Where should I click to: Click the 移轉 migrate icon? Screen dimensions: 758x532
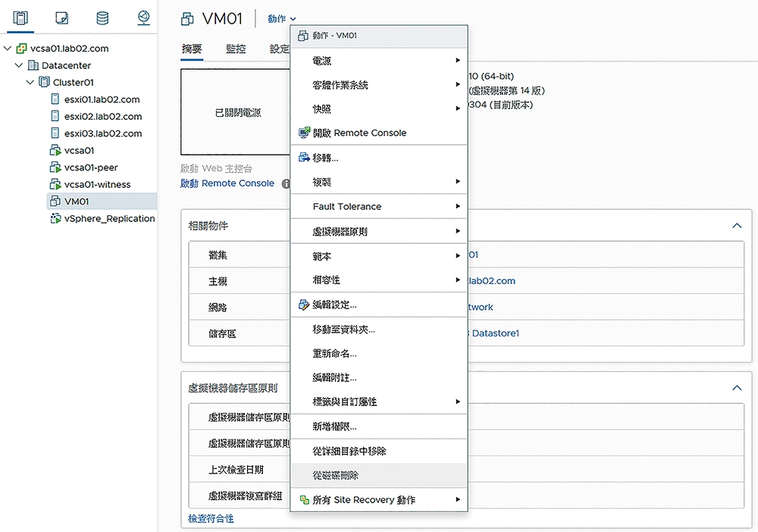(x=304, y=157)
